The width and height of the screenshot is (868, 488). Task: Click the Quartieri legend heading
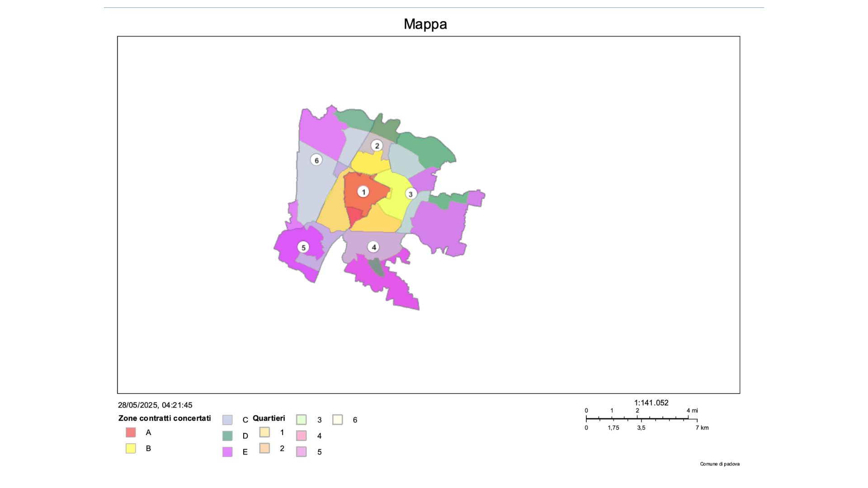269,418
